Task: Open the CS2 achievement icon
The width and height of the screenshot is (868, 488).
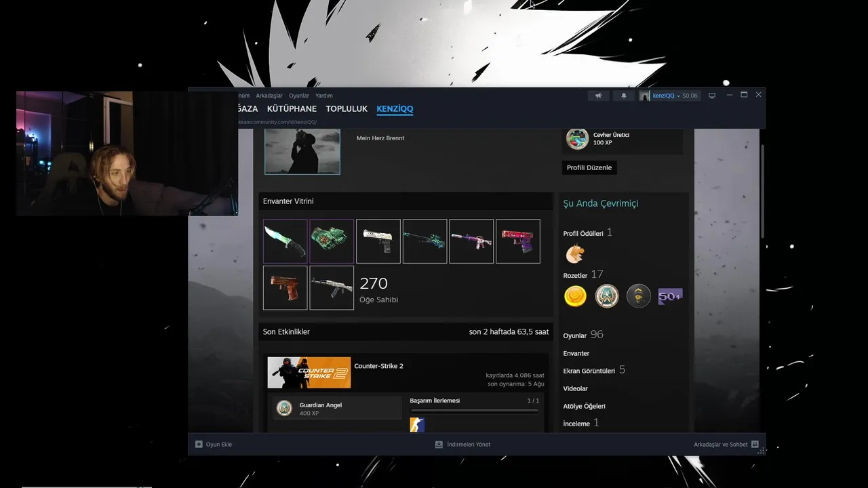Action: (x=417, y=425)
